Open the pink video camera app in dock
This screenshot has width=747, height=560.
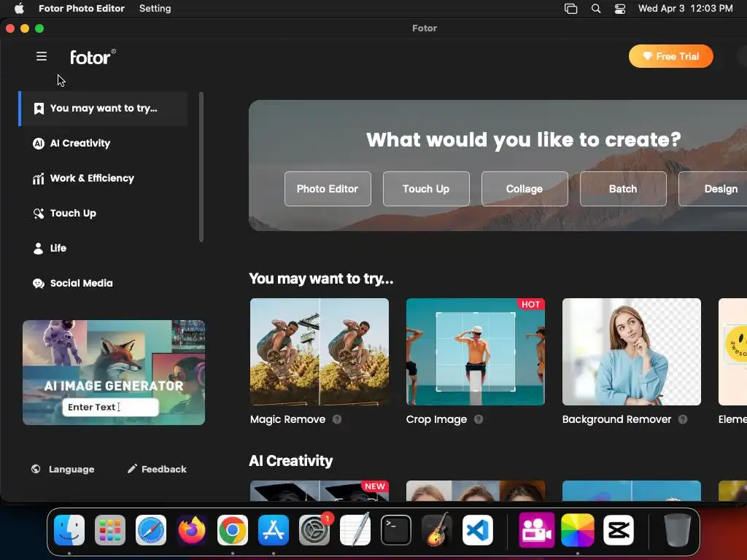pyautogui.click(x=537, y=530)
